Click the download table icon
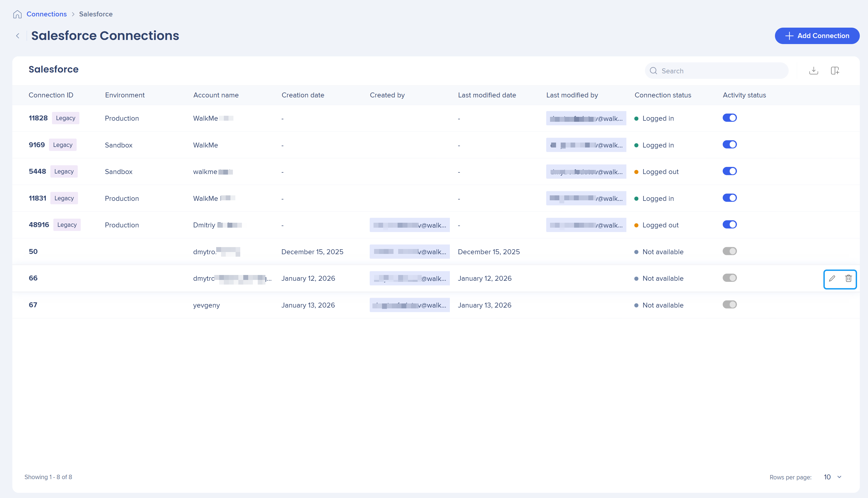 (814, 71)
